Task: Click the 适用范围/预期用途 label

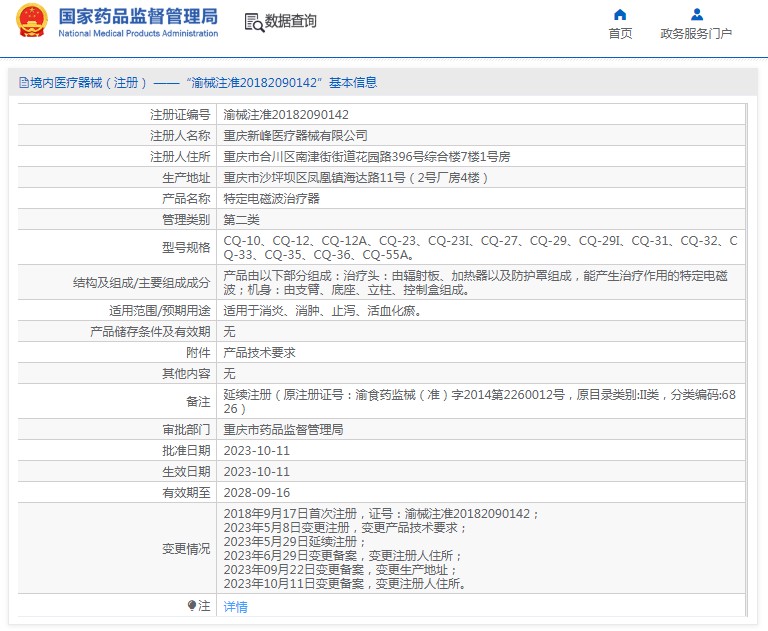Action: 160,311
